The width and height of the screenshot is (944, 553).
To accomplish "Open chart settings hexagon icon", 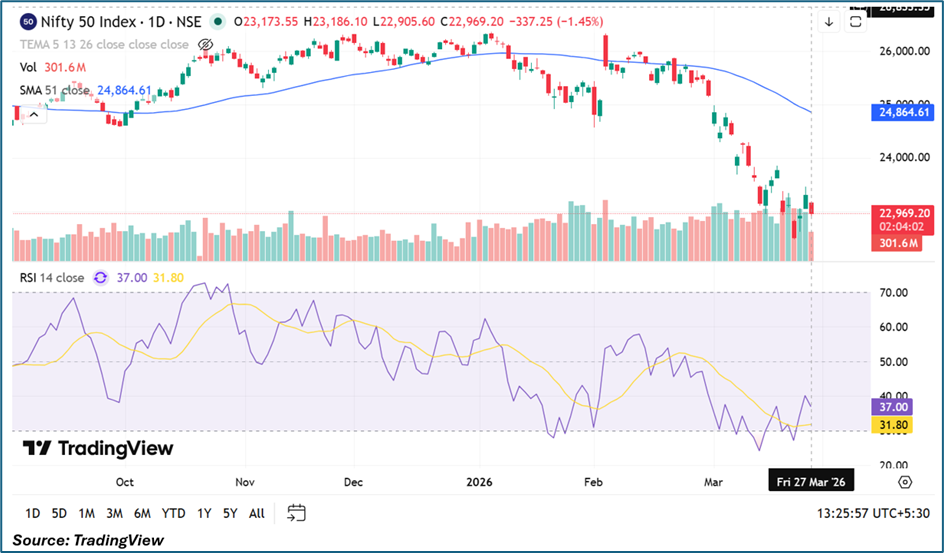I will click(x=904, y=481).
